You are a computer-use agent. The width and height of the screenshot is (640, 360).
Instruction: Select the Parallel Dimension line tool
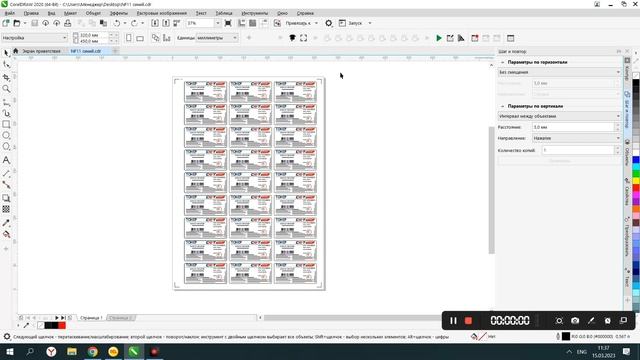pos(6,173)
